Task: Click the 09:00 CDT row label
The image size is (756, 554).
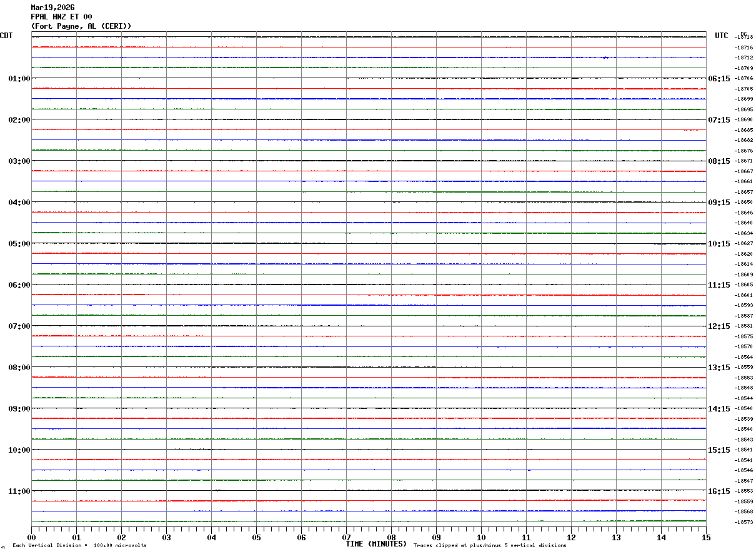Action: click(x=19, y=409)
